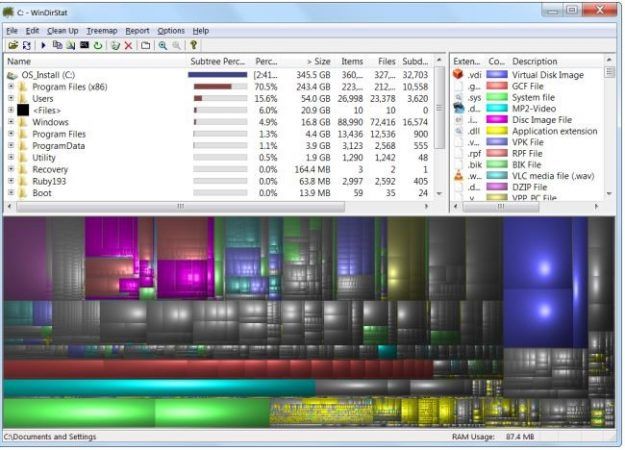625x450 pixels.
Task: Expand the Users folder node
Action: click(11, 98)
